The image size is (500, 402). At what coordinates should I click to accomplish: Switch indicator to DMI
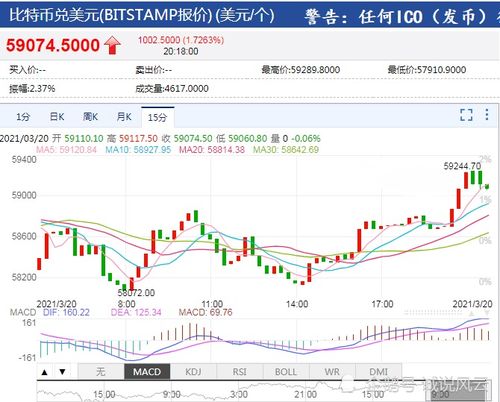[x=379, y=372]
